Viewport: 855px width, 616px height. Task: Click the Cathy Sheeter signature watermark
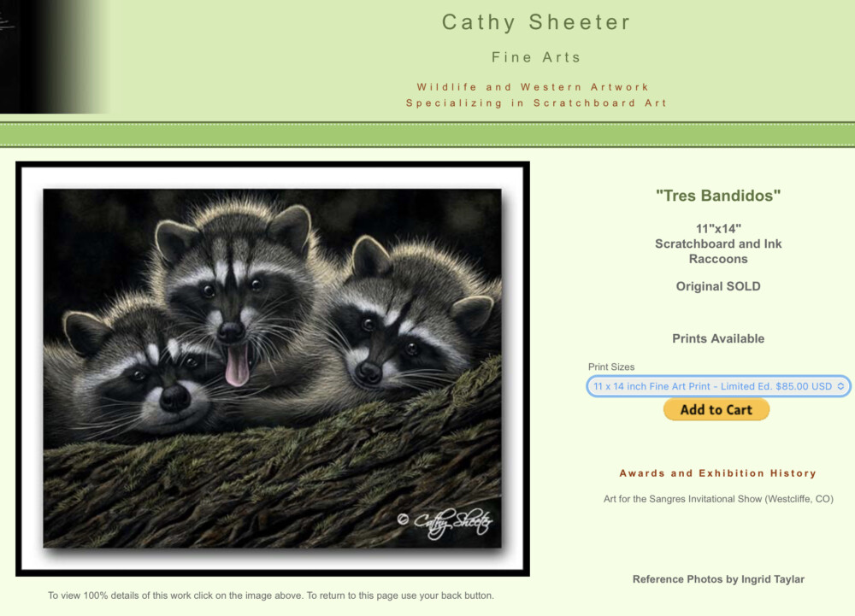point(445,522)
